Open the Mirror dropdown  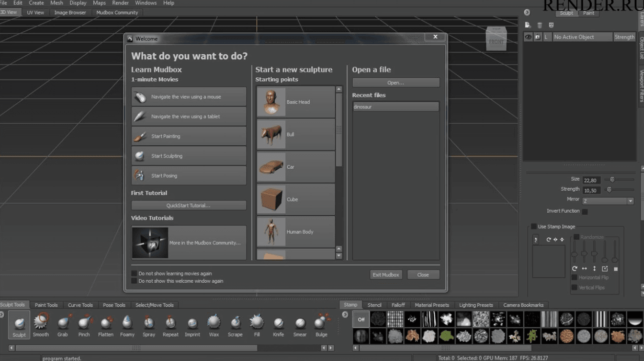608,201
